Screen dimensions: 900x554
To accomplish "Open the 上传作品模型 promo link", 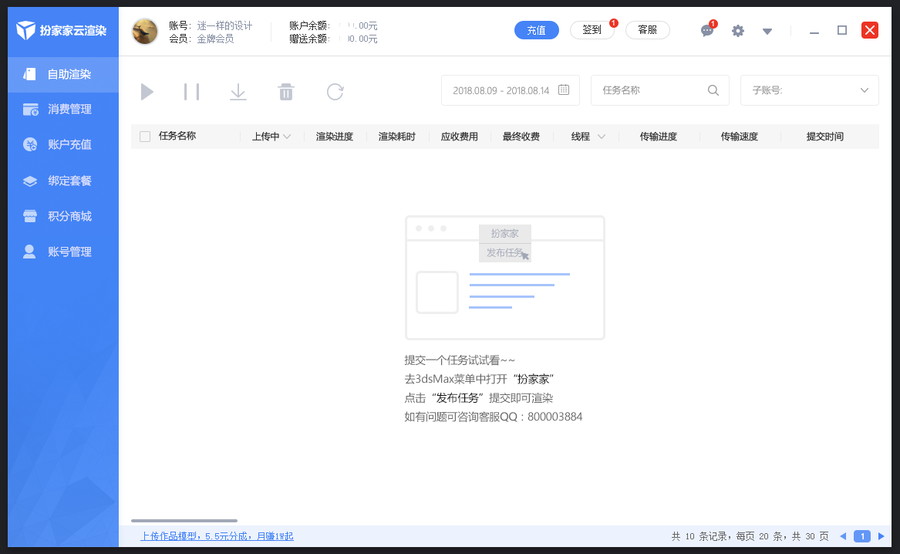I will 217,536.
